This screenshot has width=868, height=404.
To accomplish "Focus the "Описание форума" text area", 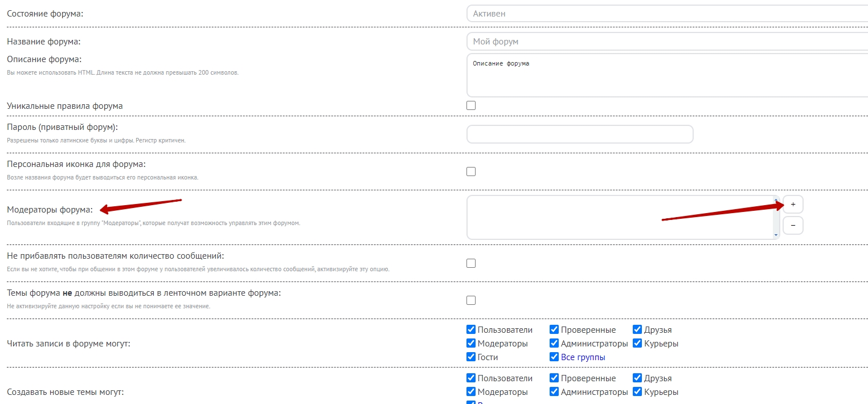I will [x=666, y=75].
